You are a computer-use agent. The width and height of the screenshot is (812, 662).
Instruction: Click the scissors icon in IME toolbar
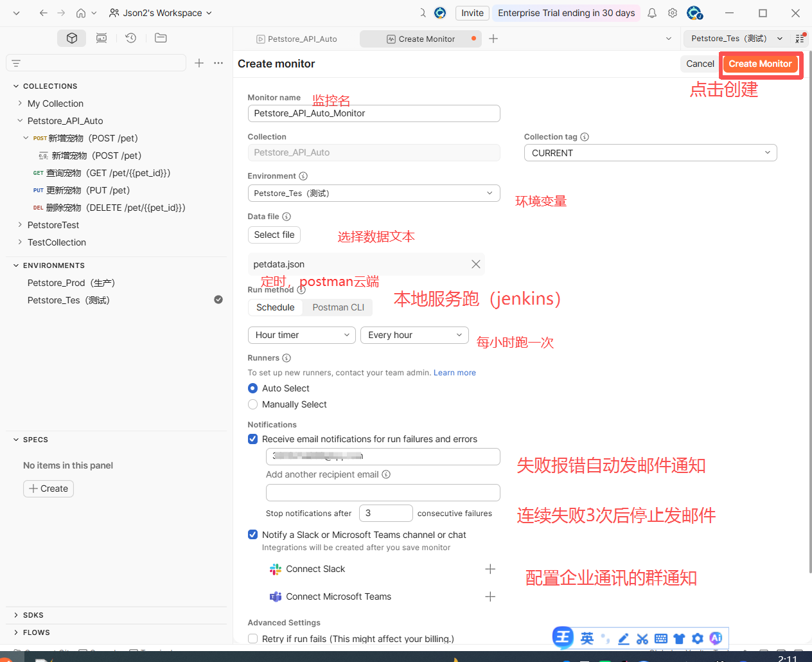point(642,638)
